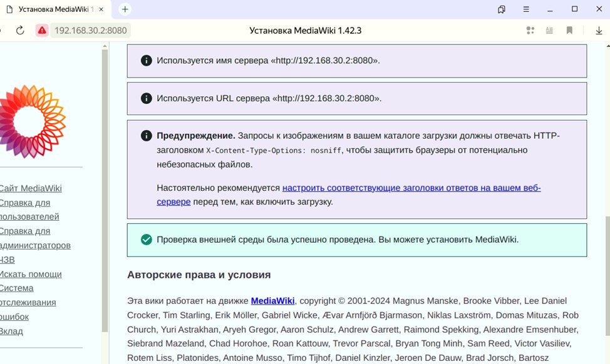Viewport: 610px width, 364px height.
Task: Toggle reader mode icon
Action: coord(549,30)
